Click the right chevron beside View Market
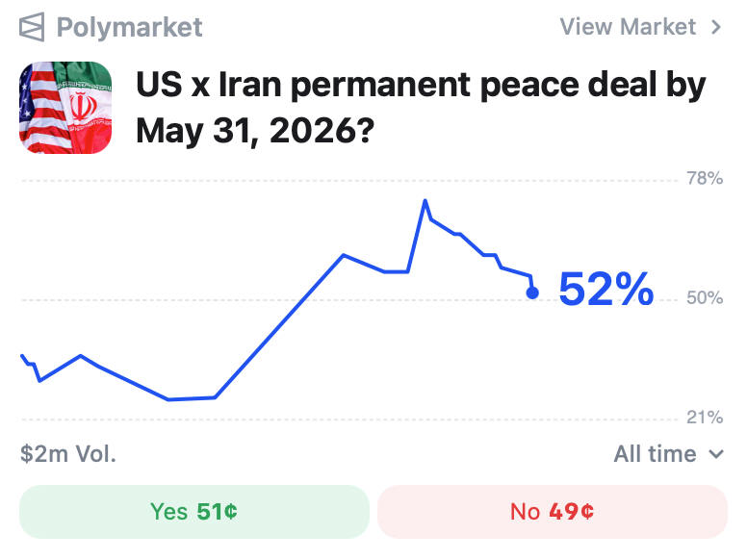747x560 pixels. pos(715,27)
